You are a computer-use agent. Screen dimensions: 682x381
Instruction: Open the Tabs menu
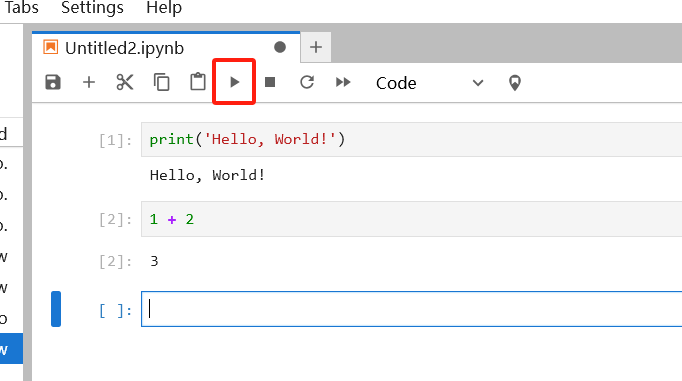pyautogui.click(x=21, y=7)
